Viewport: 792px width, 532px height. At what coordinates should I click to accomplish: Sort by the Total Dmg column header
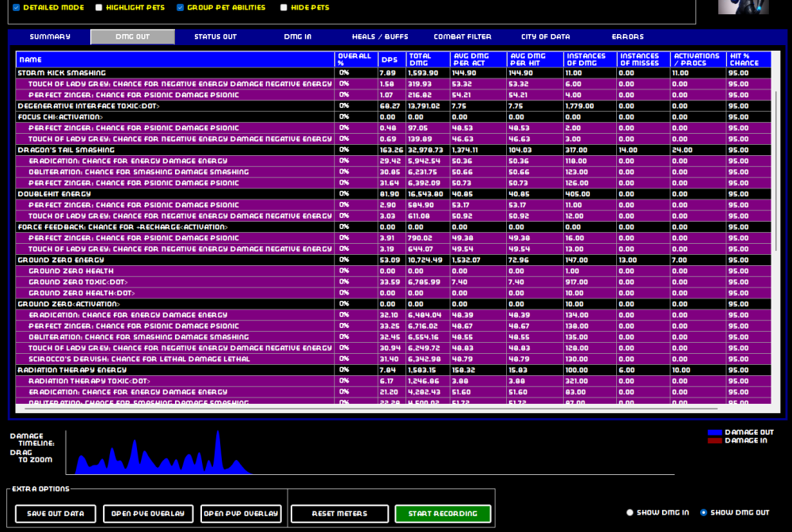[428, 59]
